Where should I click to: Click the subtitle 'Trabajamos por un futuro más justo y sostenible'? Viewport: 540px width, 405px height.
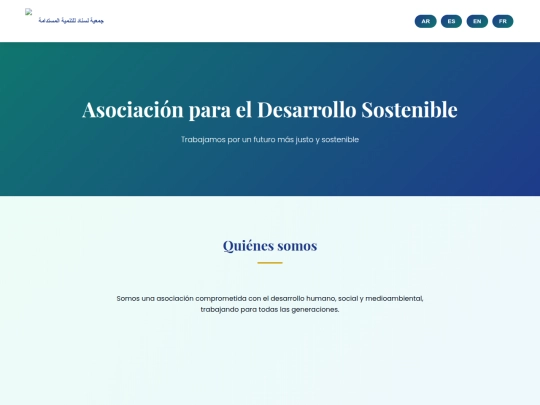[270, 139]
